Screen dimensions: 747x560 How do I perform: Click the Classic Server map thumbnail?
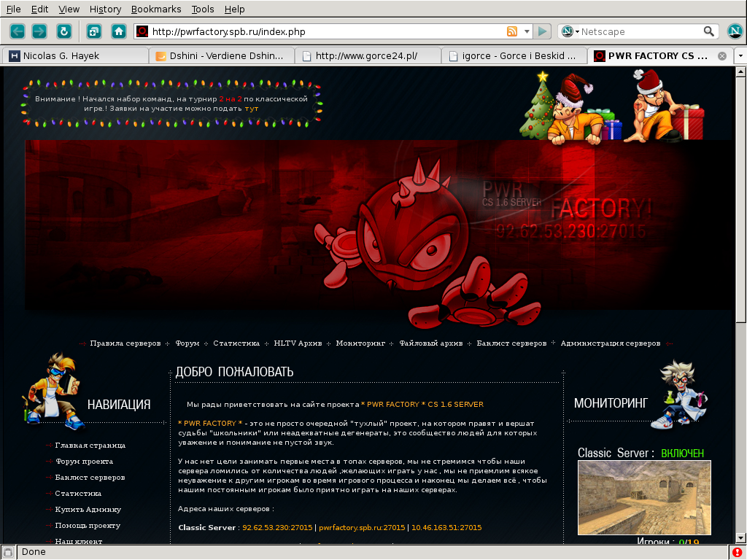(x=644, y=497)
